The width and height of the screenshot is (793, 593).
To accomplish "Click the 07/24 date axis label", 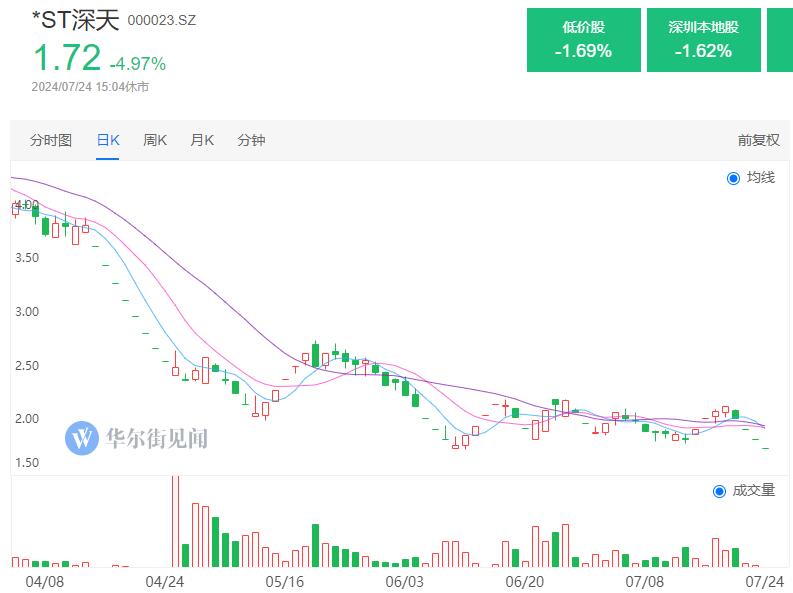I will click(764, 580).
